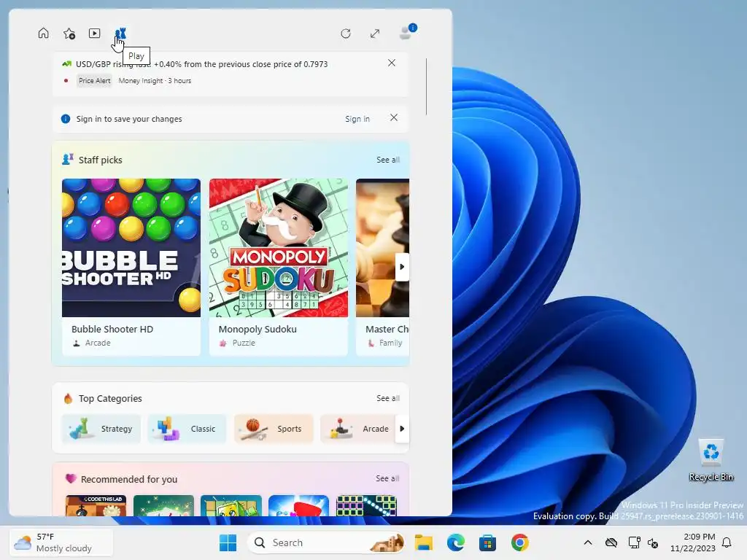Select the Classic category
This screenshot has height=560, width=747.
(x=187, y=429)
